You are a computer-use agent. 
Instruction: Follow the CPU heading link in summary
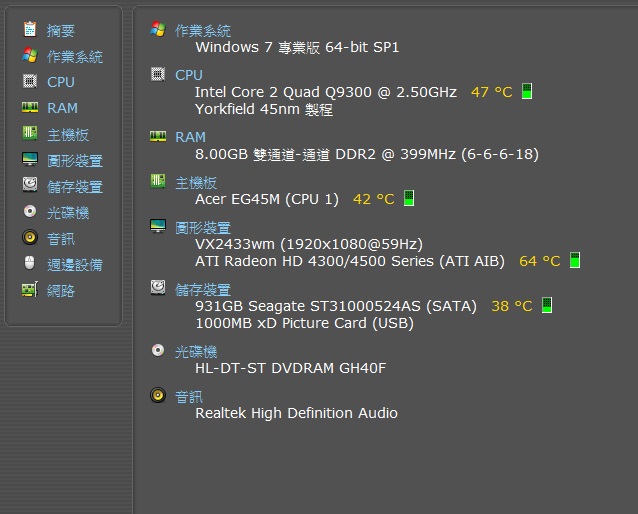tap(189, 75)
